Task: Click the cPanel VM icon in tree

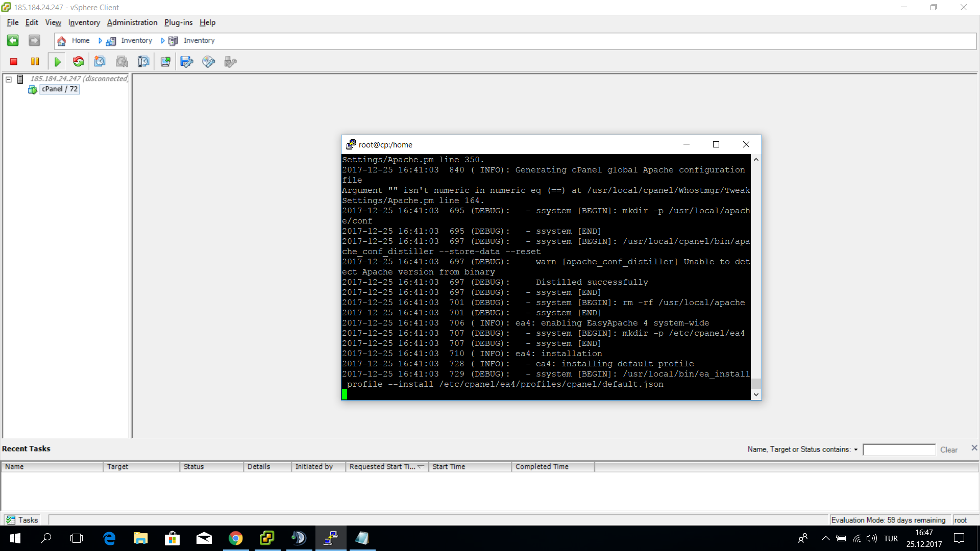Action: point(33,89)
